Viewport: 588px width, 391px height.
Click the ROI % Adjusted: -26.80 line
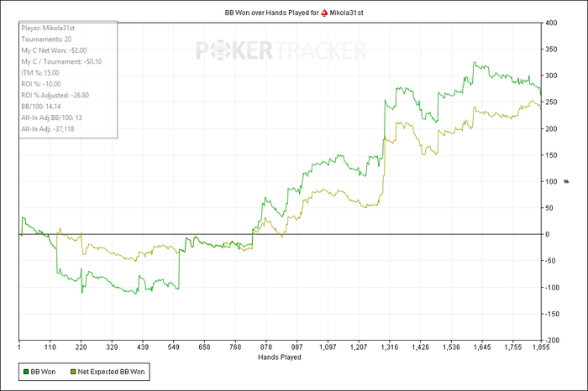(55, 96)
